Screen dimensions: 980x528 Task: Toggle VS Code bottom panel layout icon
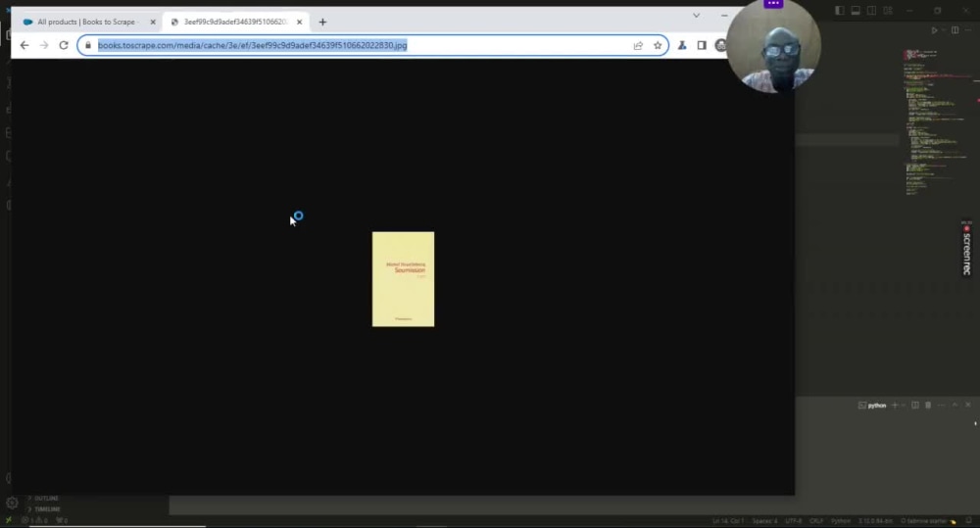tap(856, 11)
